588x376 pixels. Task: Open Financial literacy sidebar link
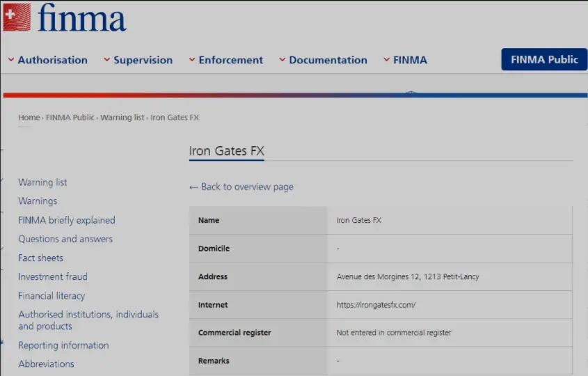coord(51,296)
